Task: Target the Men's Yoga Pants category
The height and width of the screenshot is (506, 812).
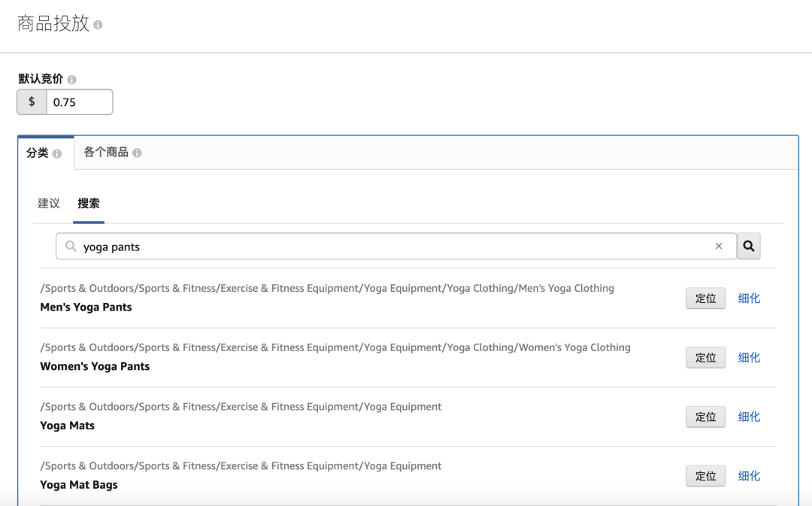Action: click(705, 298)
